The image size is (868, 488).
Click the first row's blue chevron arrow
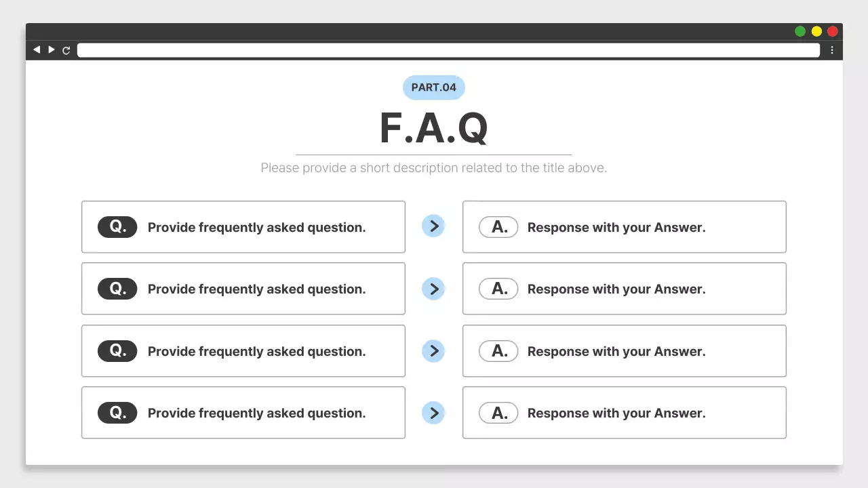pos(433,226)
